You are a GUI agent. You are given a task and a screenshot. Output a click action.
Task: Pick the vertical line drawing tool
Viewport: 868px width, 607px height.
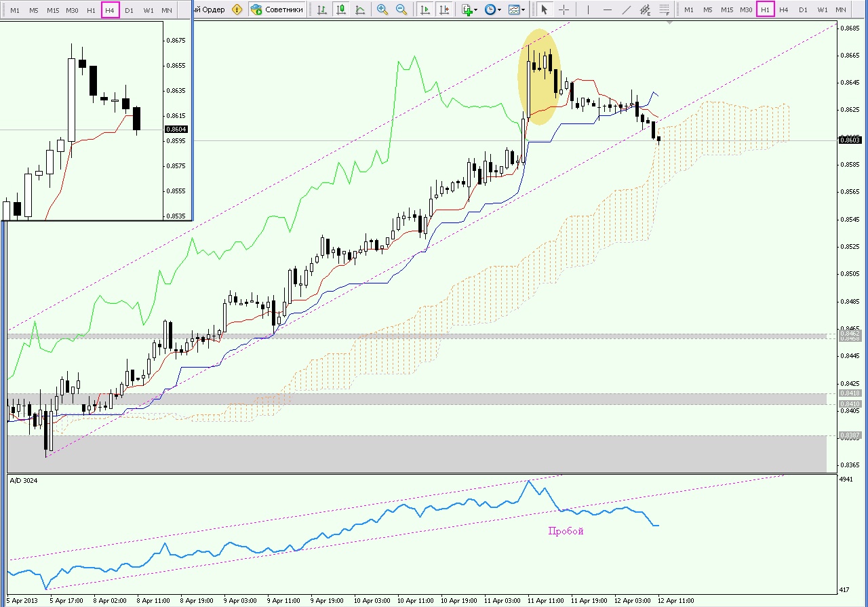click(587, 9)
